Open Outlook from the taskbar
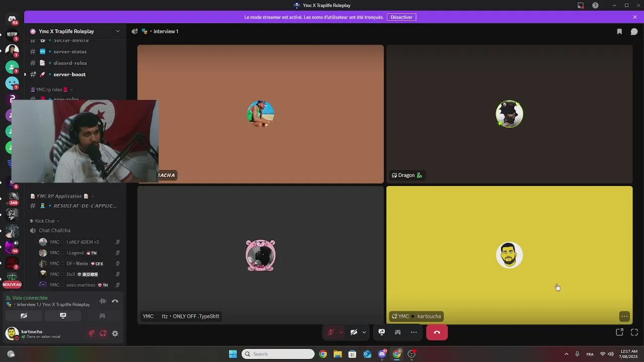The image size is (644, 362). click(x=367, y=354)
